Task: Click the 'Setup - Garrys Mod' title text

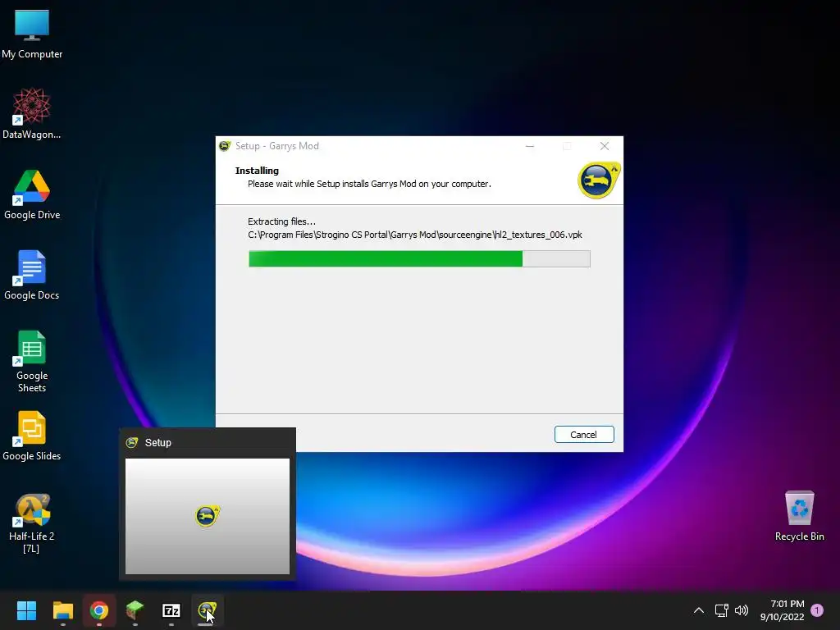Action: (277, 146)
